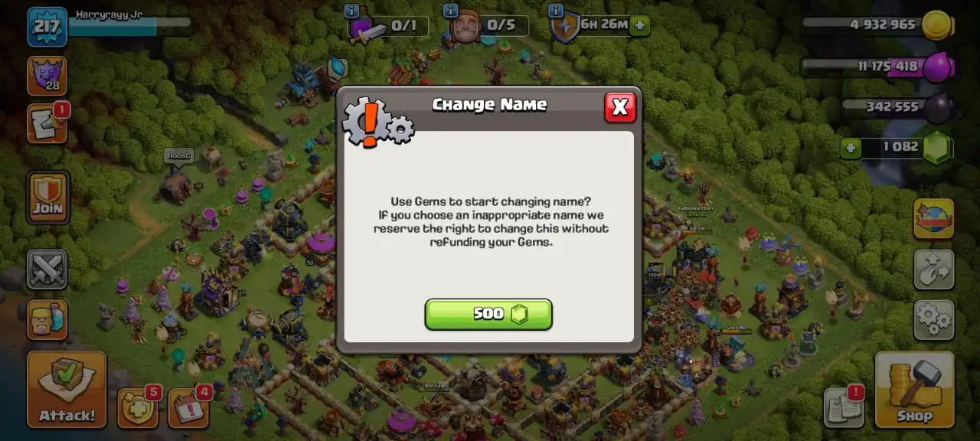Confirm name change with 500 gems button
Screen dimensions: 980x441
488,314
